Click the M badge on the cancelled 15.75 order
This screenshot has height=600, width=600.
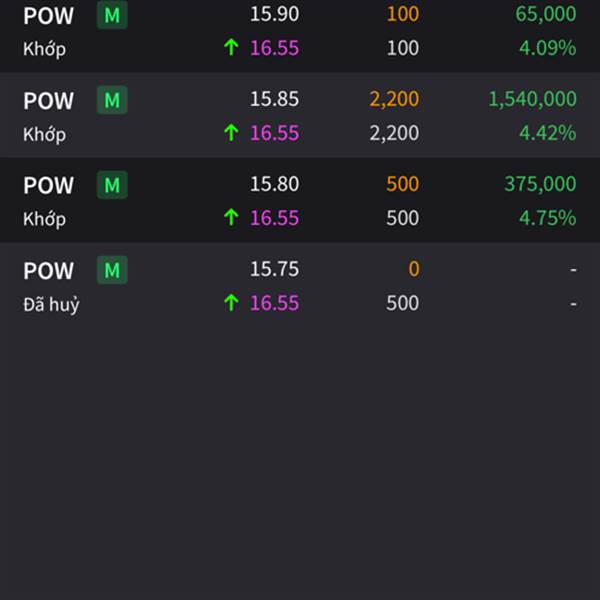pos(112,270)
